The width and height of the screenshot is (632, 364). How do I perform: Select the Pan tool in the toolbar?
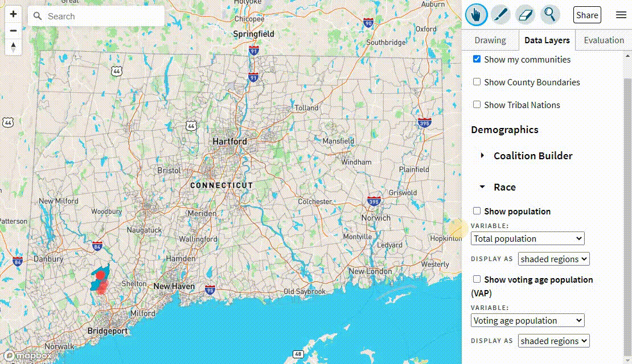click(x=477, y=15)
